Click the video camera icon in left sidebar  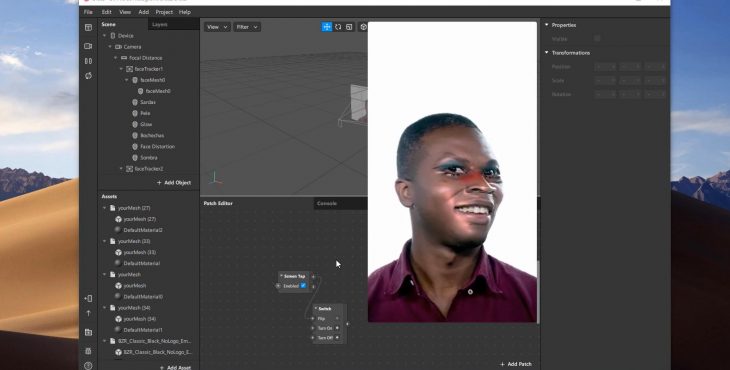point(88,46)
